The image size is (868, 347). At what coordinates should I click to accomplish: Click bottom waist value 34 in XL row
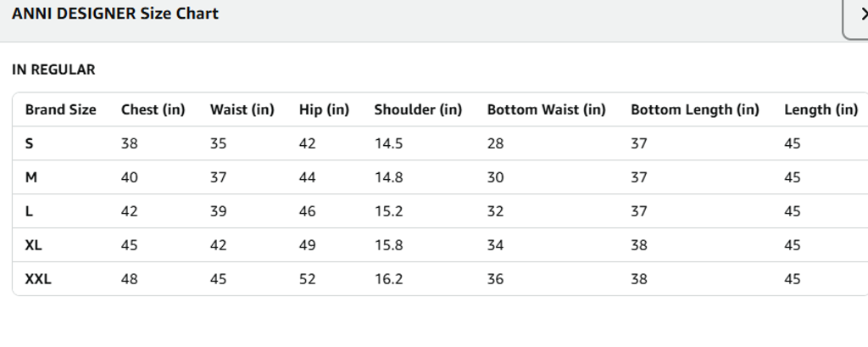pyautogui.click(x=495, y=245)
